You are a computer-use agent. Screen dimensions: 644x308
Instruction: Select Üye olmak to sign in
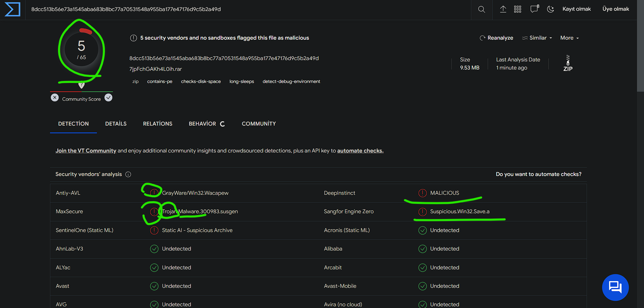[616, 9]
